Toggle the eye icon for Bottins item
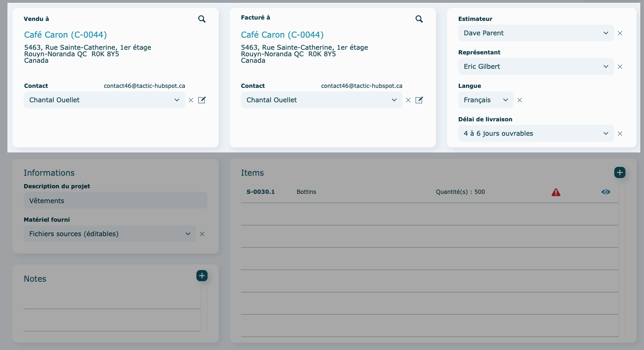This screenshot has width=644, height=350. (x=605, y=192)
